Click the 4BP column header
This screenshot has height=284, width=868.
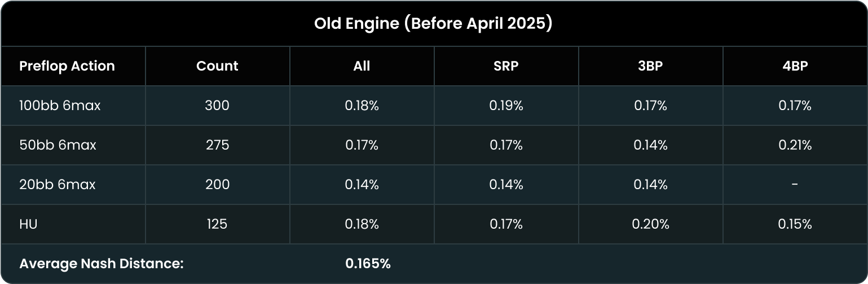795,66
